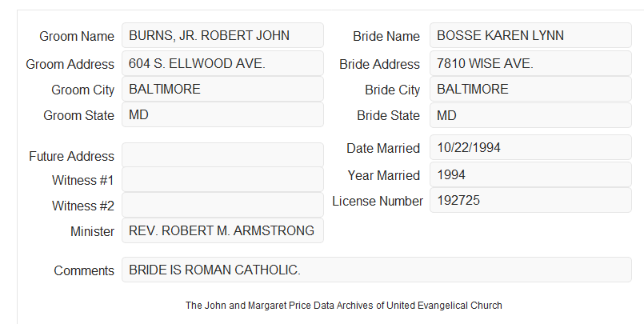Click the Bride City field

click(x=530, y=89)
